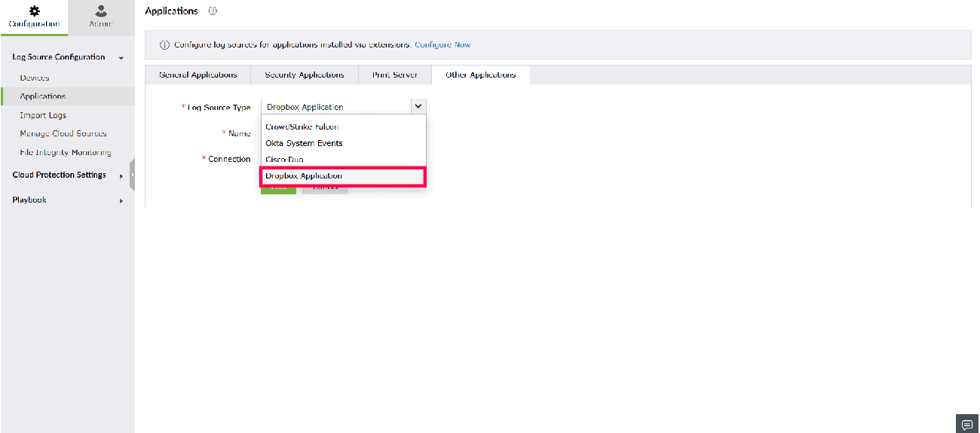Click the info icon in the banner
The image size is (980, 433).
click(165, 45)
